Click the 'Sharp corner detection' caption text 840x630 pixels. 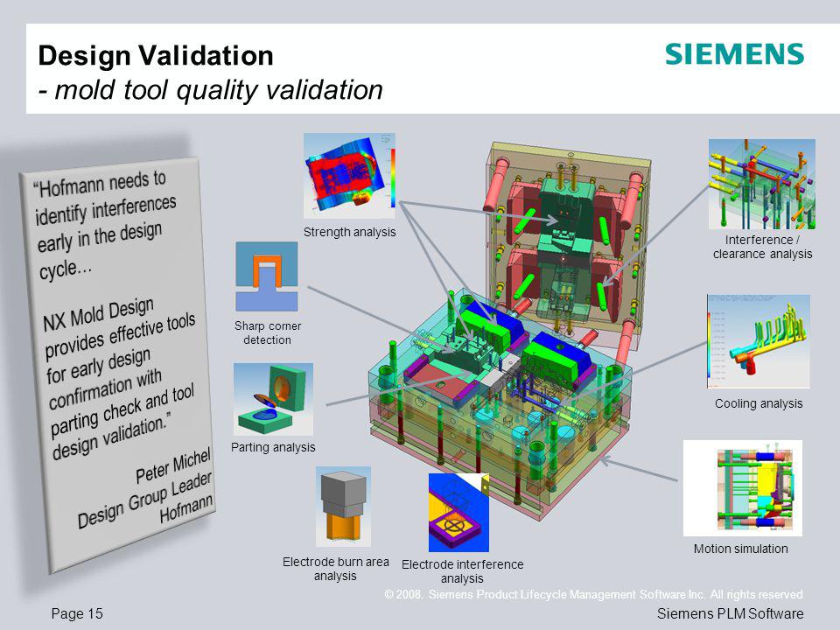click(x=268, y=332)
